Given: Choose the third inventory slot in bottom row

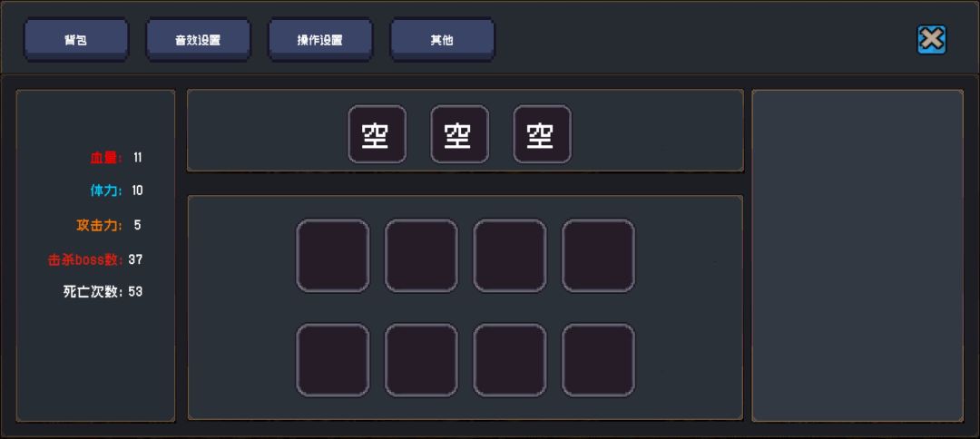Looking at the screenshot, I should point(510,360).
